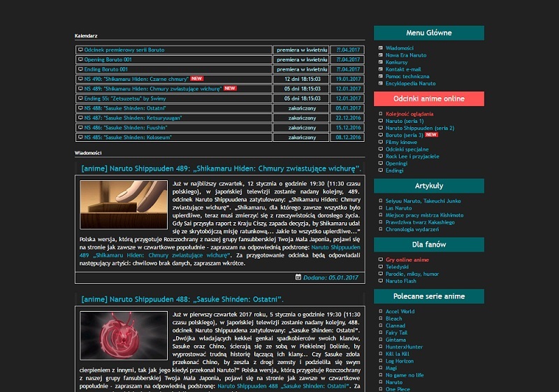Click the episode 489 thumbnail image

124,205
